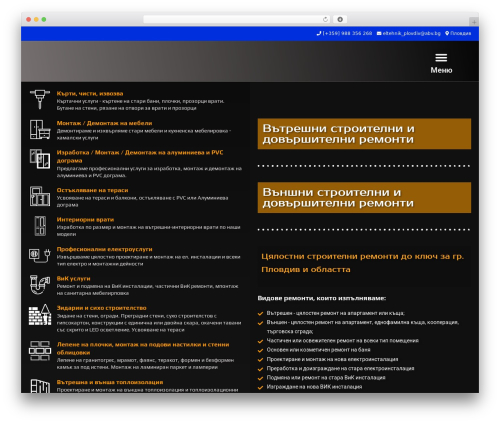Click the jackhammer icon for Кърти, чисти, извозва

[40, 99]
